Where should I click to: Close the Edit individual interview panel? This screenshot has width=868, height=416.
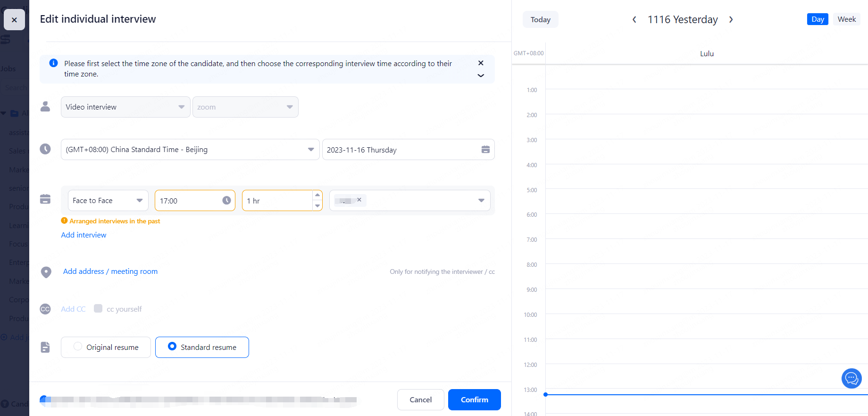click(x=14, y=20)
